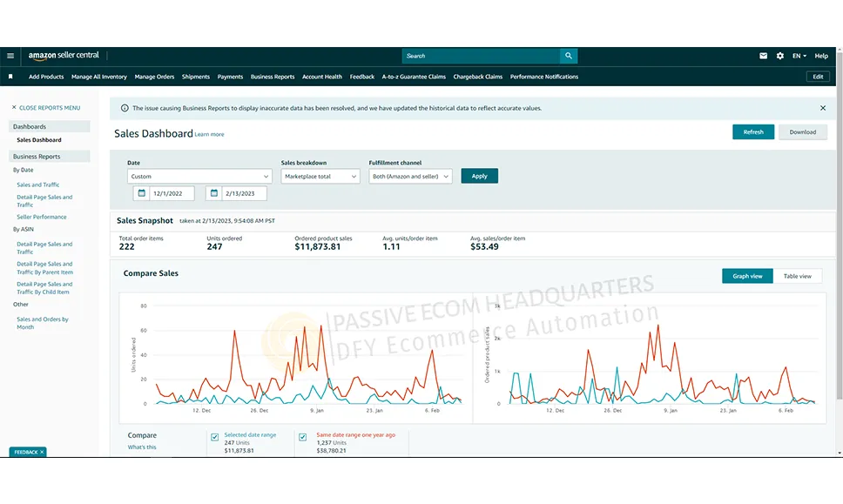Open the Sales and Traffic report

[38, 185]
